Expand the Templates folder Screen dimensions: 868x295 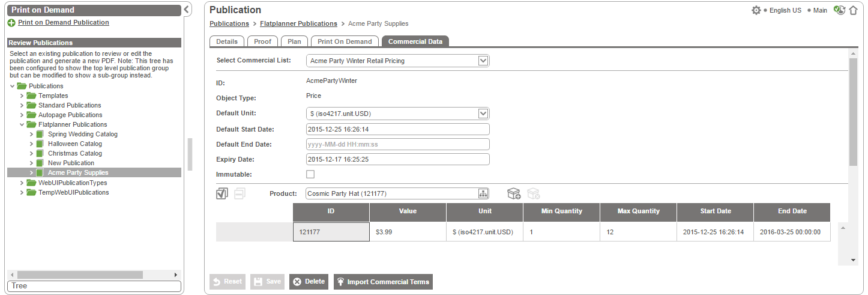click(22, 96)
